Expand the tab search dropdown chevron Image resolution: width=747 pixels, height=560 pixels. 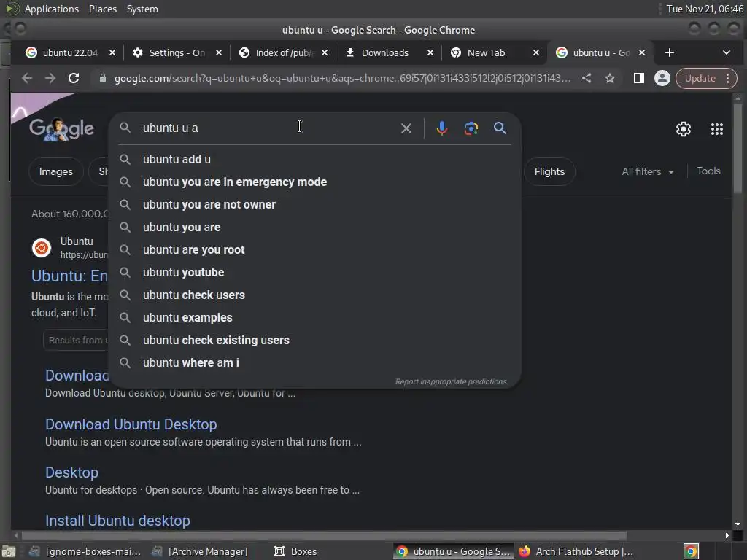click(x=726, y=52)
